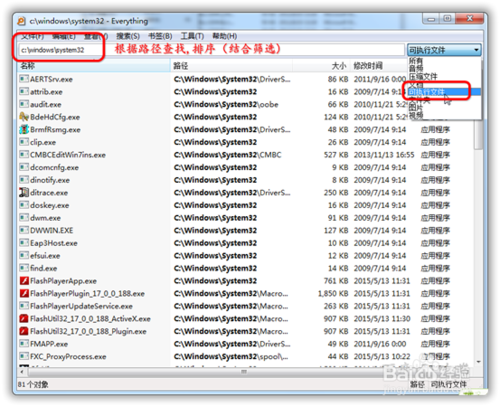Select the file name Eap3Host.exe
Screen dimensions: 500x407
[x=53, y=243]
